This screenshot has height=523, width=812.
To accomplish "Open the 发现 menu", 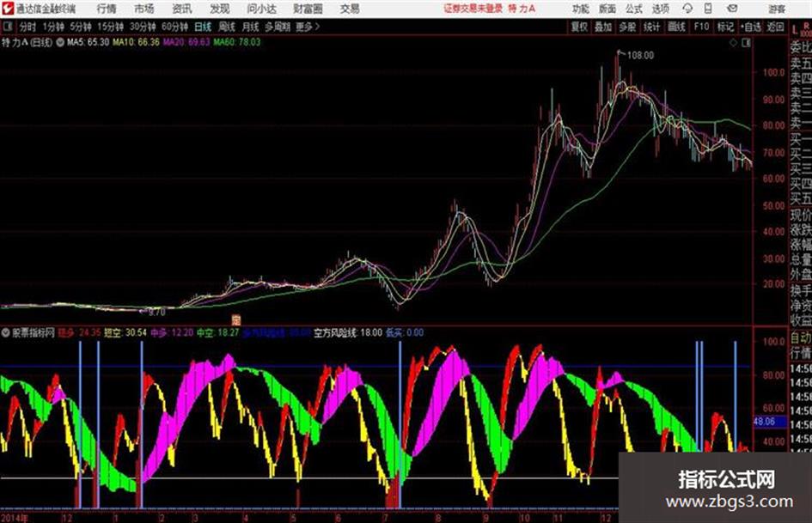I will (220, 9).
